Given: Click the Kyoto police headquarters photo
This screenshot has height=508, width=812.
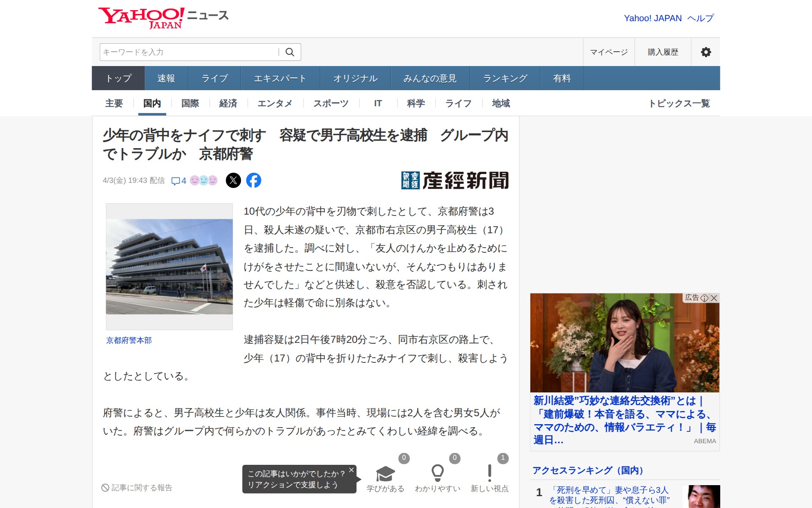Looking at the screenshot, I should 169,266.
